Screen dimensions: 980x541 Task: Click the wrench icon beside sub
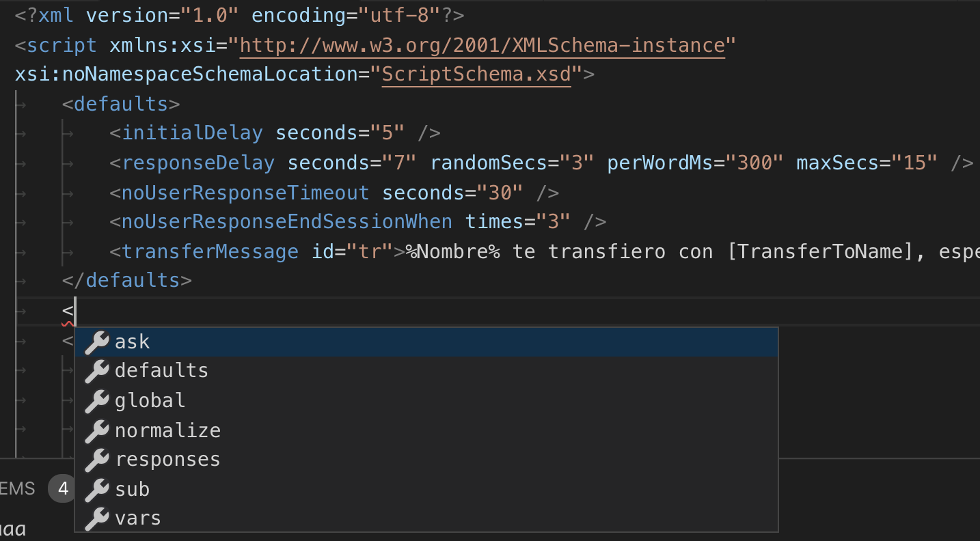pyautogui.click(x=96, y=489)
